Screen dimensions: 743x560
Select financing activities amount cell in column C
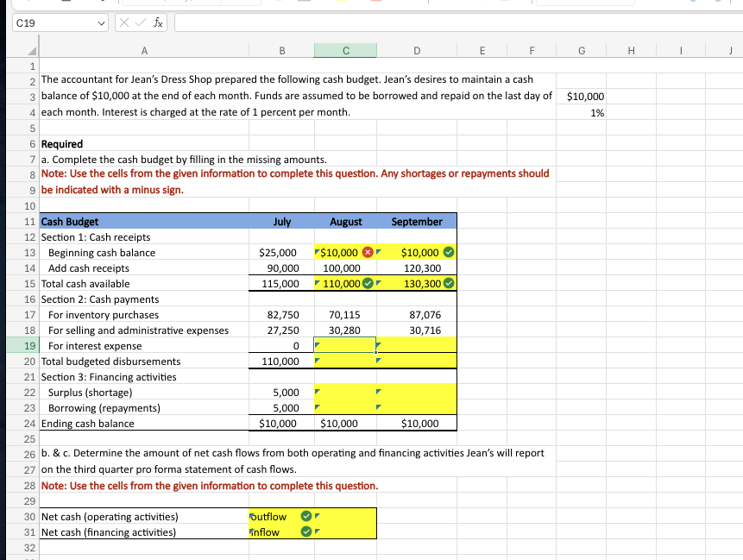pos(345,532)
